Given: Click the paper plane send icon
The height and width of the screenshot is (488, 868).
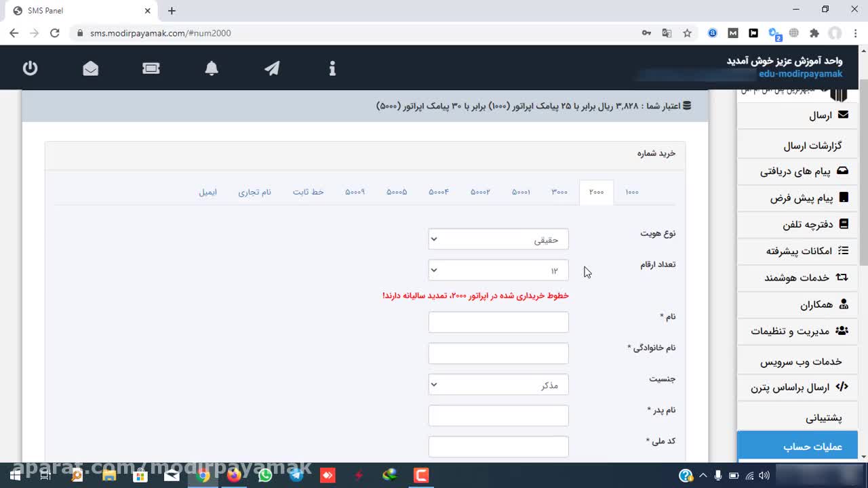Looking at the screenshot, I should 272,68.
